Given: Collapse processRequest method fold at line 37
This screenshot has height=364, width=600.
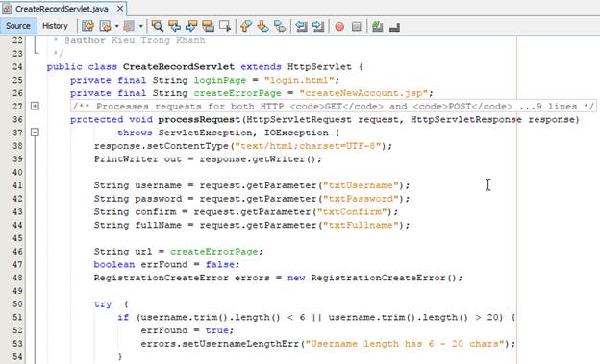Looking at the screenshot, I should point(35,133).
